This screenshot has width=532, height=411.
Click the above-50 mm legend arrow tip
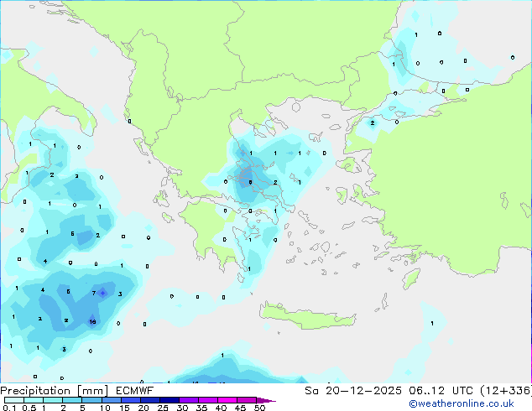pos(266,400)
